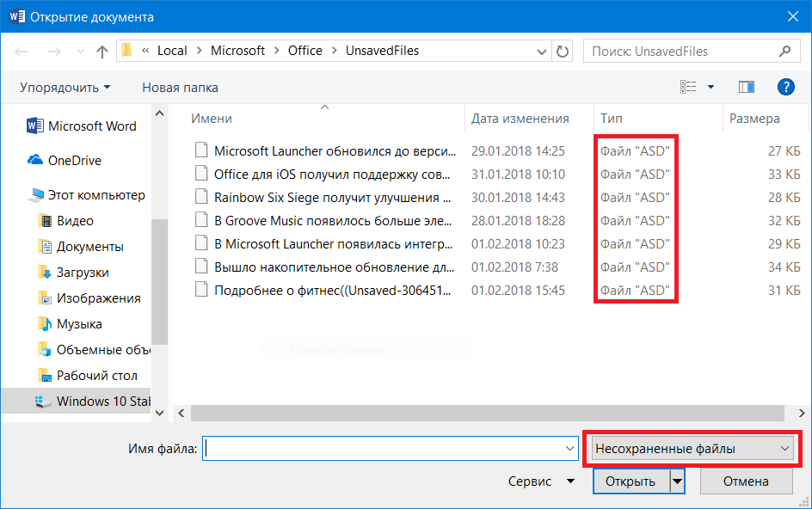Select Вышло накопительное обновление file
The image size is (812, 509).
(334, 267)
